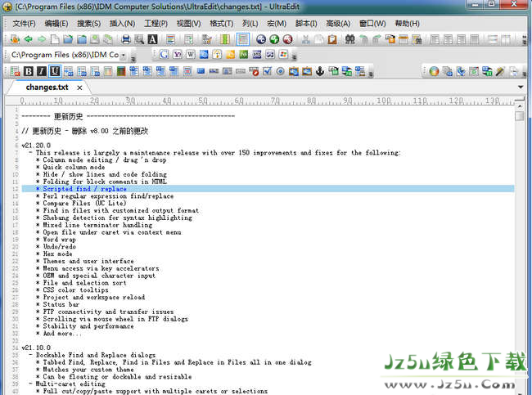The width and height of the screenshot is (532, 395).
Task: Apply bold with the B icon
Action: coord(29,71)
